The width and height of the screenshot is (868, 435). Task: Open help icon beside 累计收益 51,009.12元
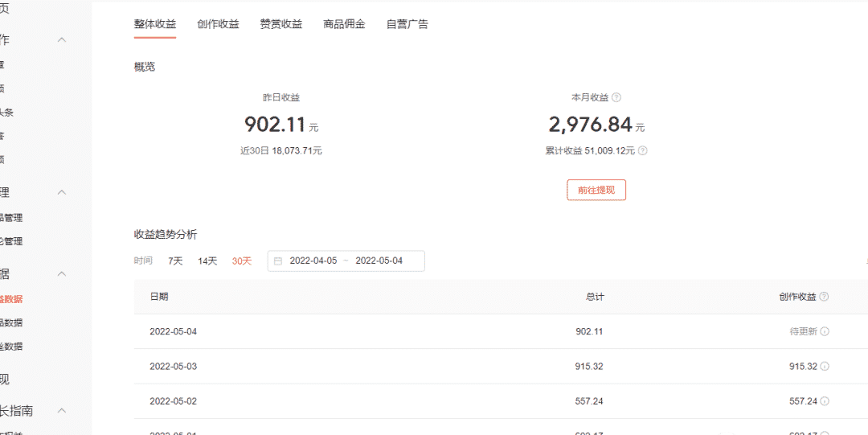pos(643,150)
